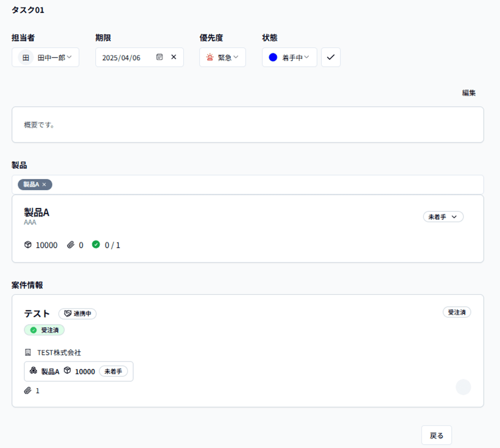Screen dimensions: 500x448
Task: Click the checkmark button beside 状態
Action: click(330, 57)
